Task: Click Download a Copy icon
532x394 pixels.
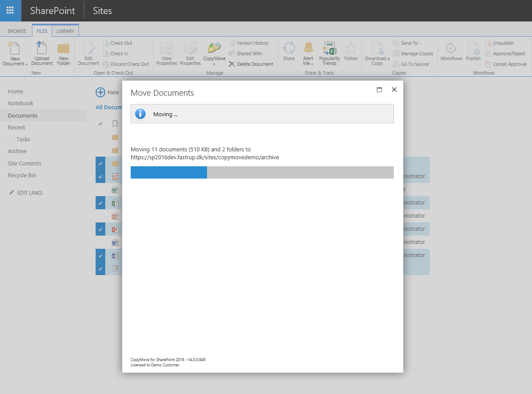Action: (377, 48)
